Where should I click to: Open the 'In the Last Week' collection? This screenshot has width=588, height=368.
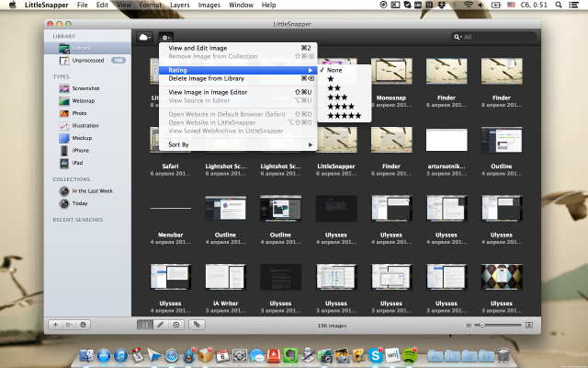(x=92, y=190)
